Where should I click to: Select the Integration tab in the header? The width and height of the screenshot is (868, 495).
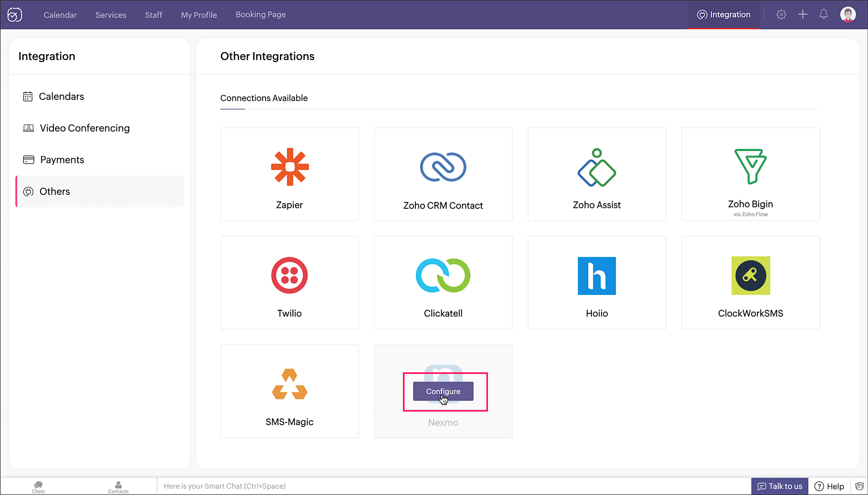coord(723,15)
